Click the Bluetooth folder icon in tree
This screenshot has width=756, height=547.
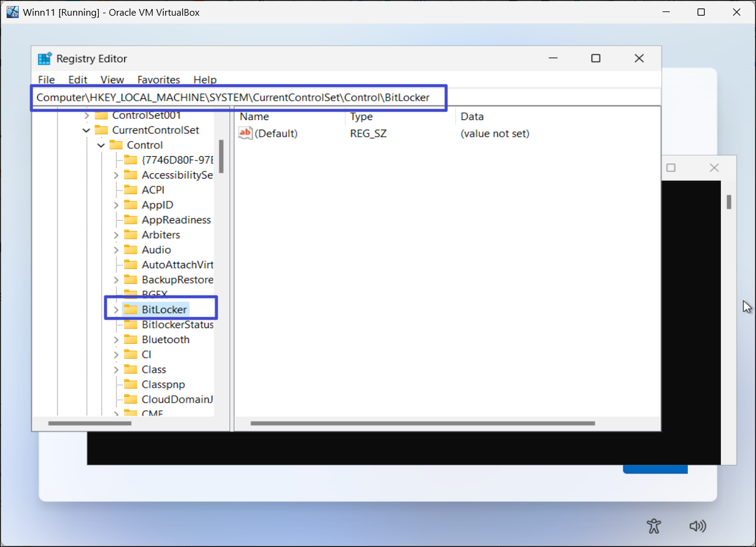click(131, 340)
